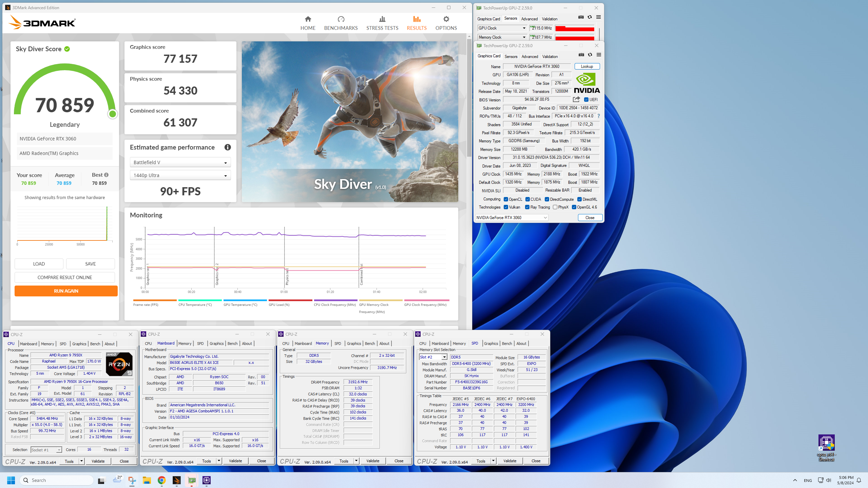Click the SAVE button in 3DMark

tap(90, 264)
